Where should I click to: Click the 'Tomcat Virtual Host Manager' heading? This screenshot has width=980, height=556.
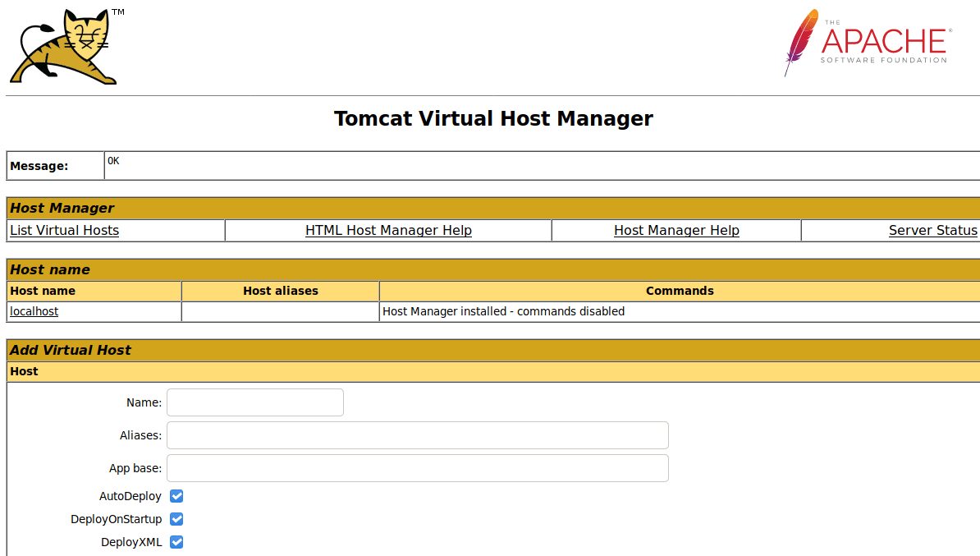coord(493,118)
